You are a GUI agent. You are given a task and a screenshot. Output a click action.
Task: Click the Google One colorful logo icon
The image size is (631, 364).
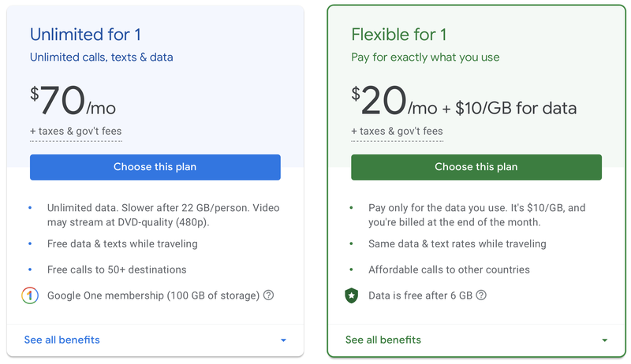tap(30, 295)
